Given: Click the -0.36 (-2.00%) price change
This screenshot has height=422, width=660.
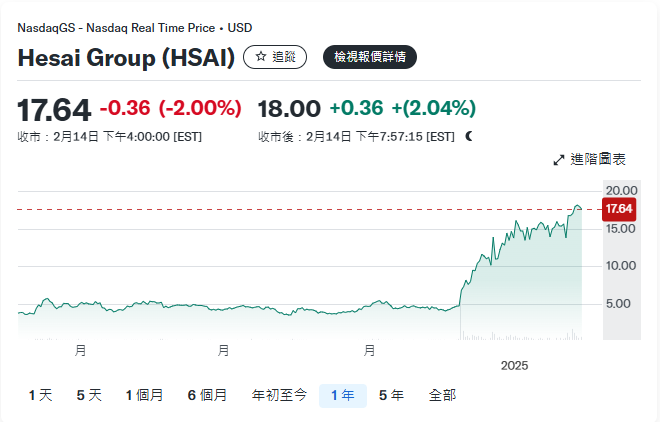Looking at the screenshot, I should click(x=171, y=108).
